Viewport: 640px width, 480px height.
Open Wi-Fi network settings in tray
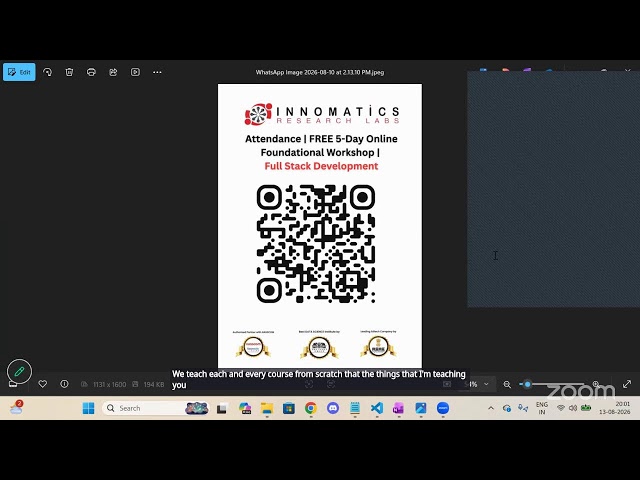561,408
